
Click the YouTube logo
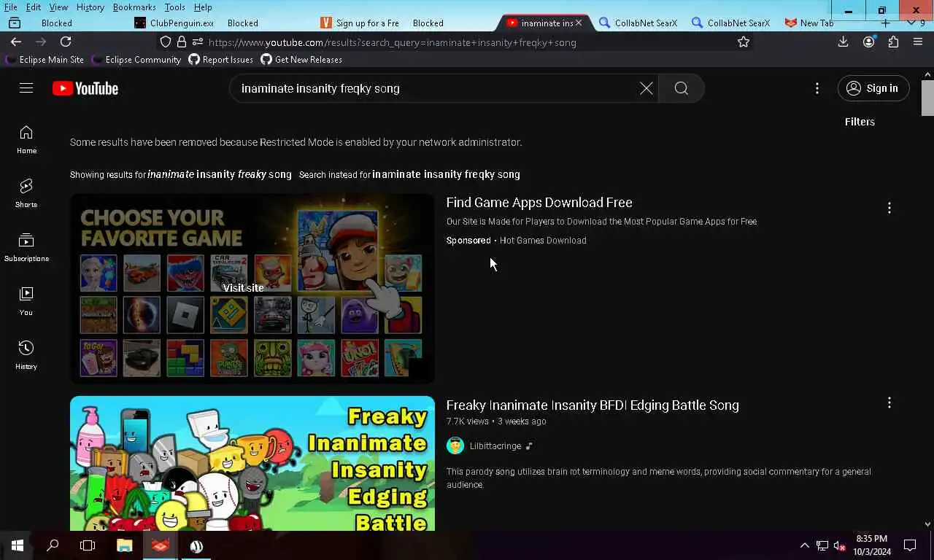point(85,88)
